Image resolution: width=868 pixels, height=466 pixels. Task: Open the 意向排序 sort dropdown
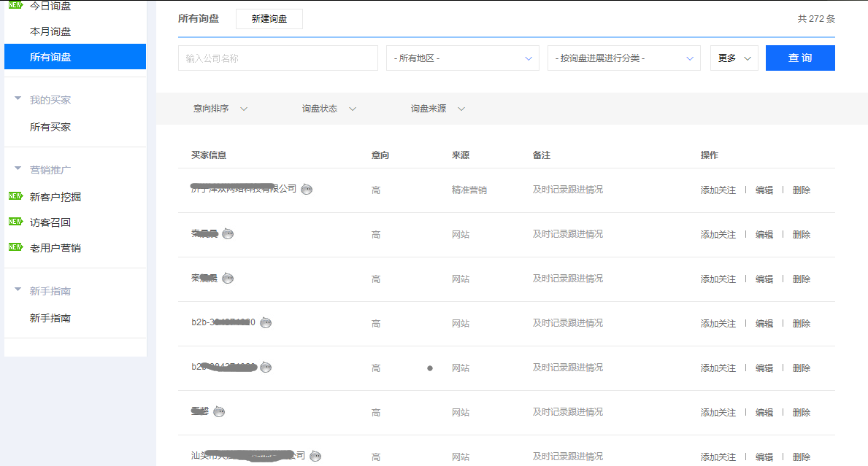click(220, 109)
